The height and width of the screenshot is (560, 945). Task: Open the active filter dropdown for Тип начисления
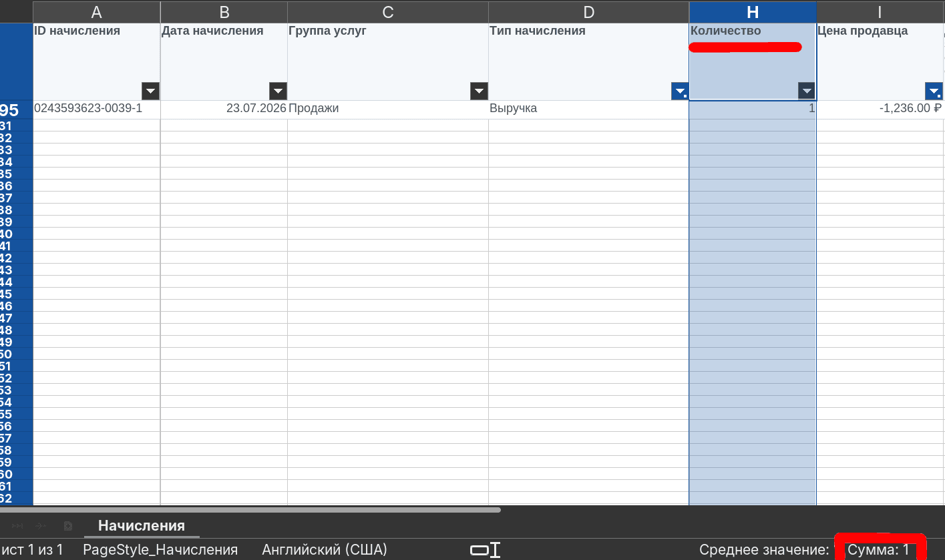(680, 91)
